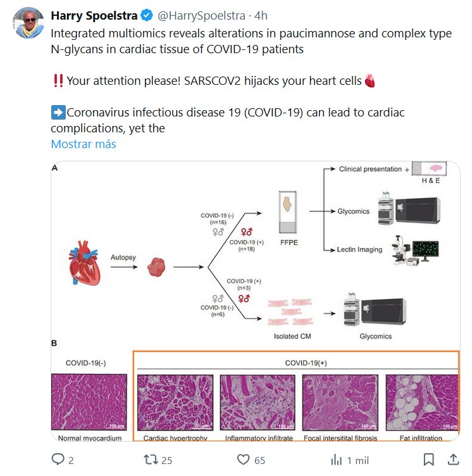Click the 65 likes count
The height and width of the screenshot is (476, 472).
(x=259, y=460)
